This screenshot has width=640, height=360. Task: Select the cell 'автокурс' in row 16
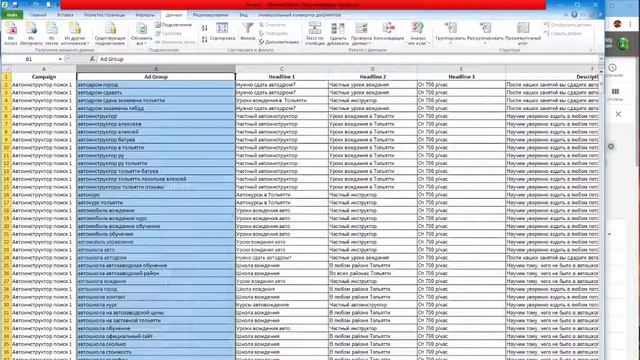point(156,195)
